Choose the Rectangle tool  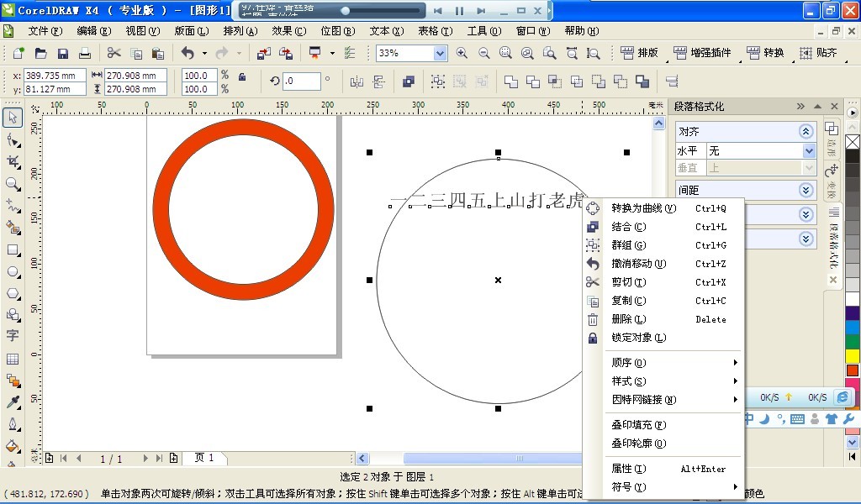[13, 249]
